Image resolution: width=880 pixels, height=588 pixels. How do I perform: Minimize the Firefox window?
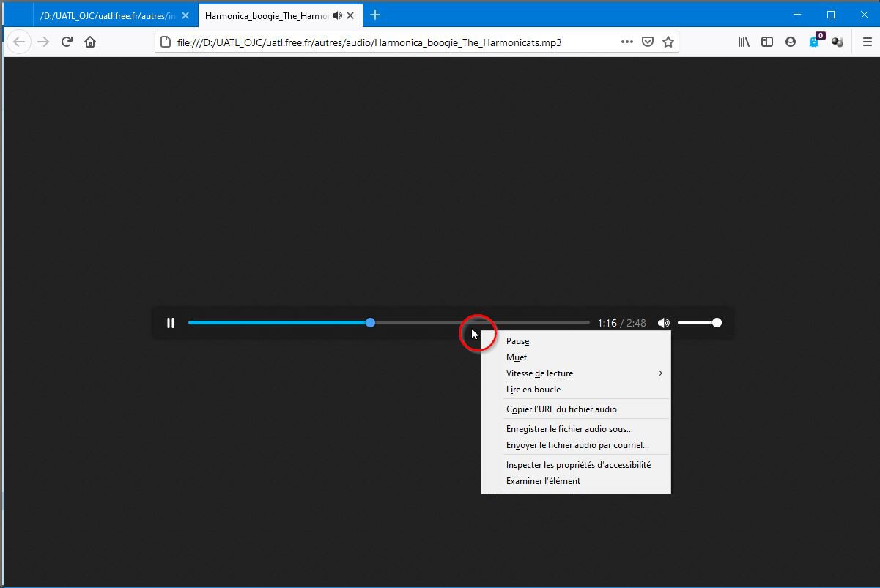click(797, 15)
